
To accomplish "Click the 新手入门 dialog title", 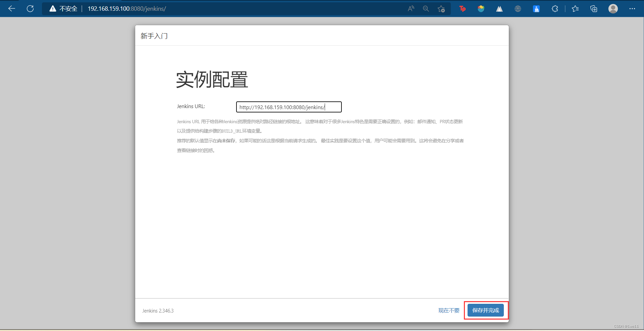I will (154, 36).
